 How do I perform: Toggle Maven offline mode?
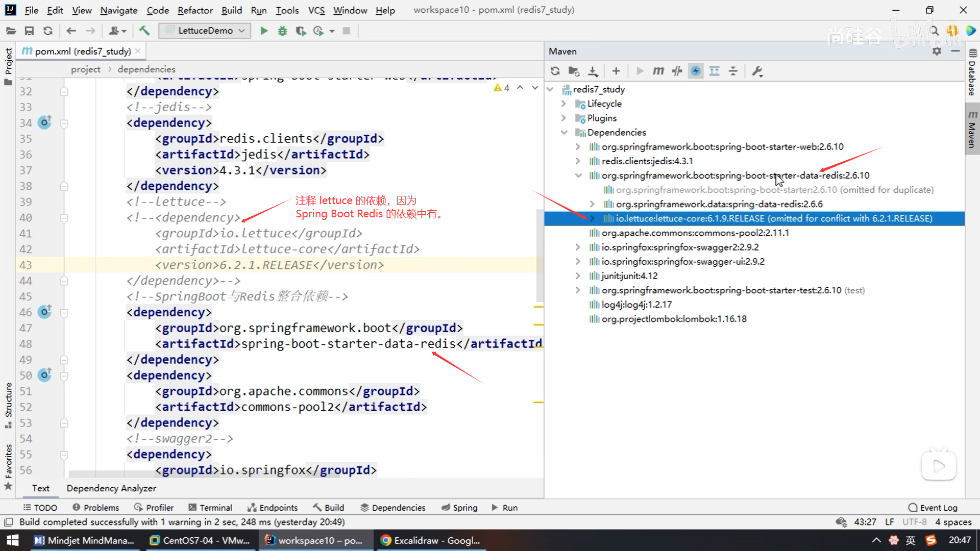pos(677,71)
